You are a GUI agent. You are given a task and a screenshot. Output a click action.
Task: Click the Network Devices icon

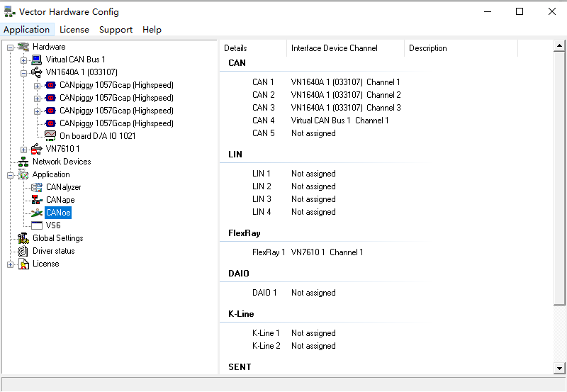[23, 162]
